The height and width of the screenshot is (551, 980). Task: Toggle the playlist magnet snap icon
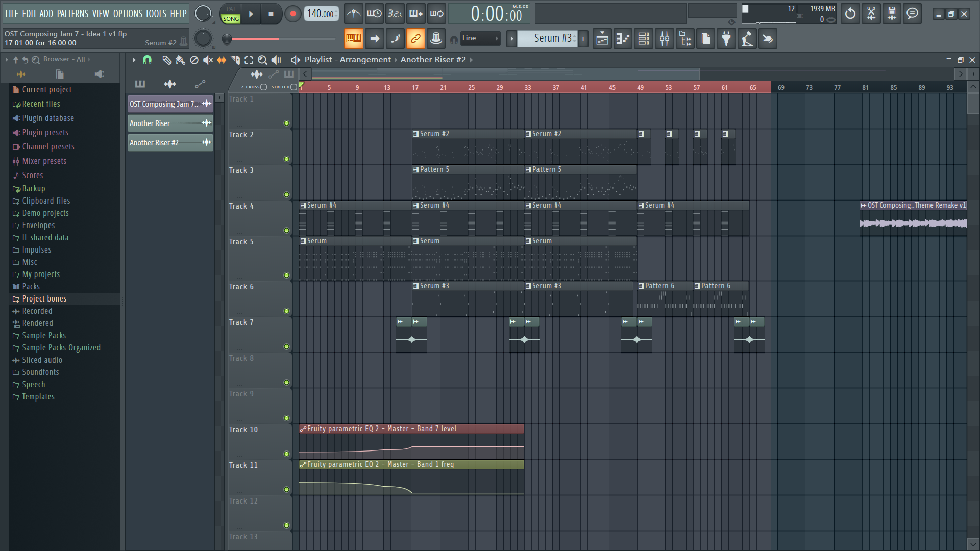pos(147,60)
